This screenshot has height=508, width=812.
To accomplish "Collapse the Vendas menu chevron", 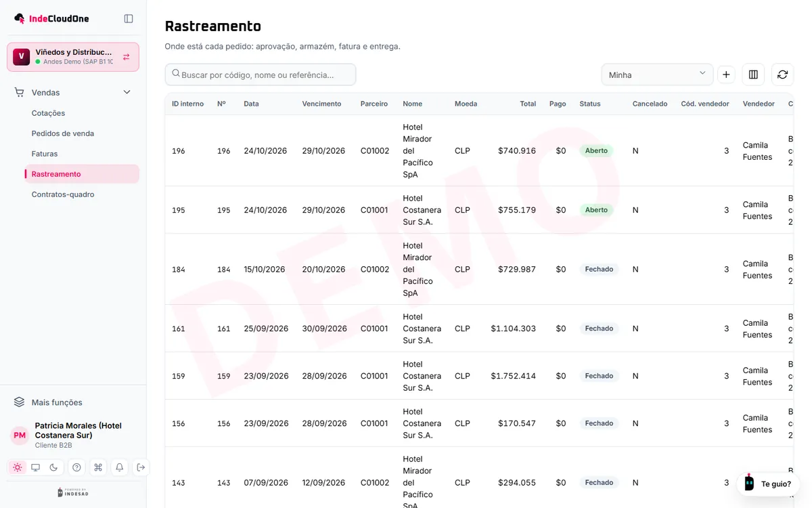I will click(127, 92).
